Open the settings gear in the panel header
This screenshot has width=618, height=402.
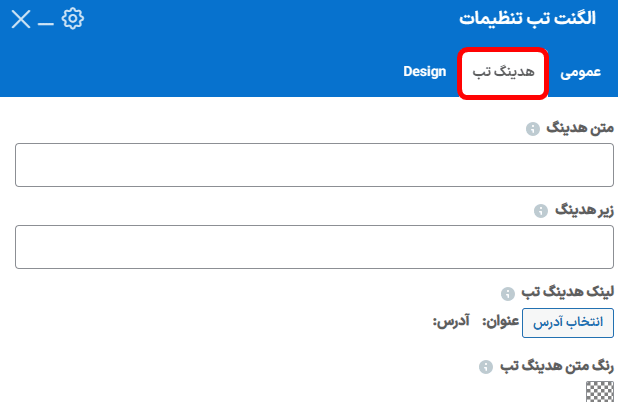coord(73,19)
